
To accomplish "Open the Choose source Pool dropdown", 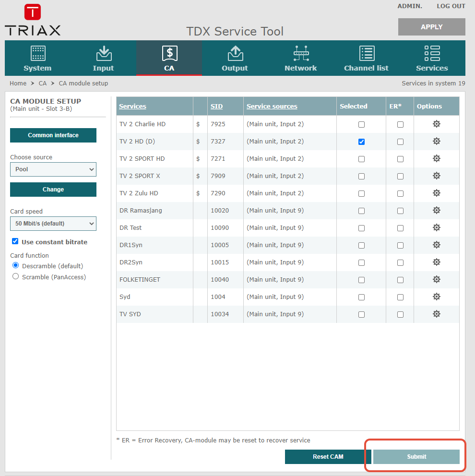I will point(53,169).
